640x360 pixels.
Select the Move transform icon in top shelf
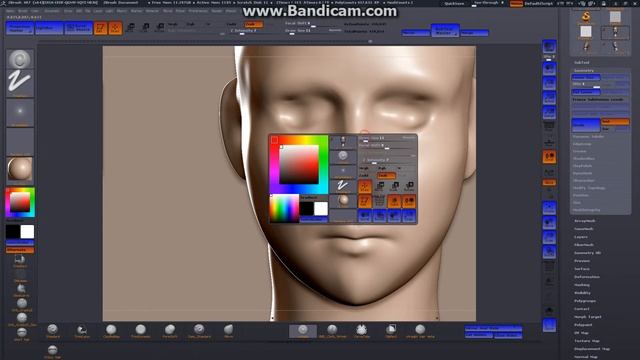tap(130, 28)
